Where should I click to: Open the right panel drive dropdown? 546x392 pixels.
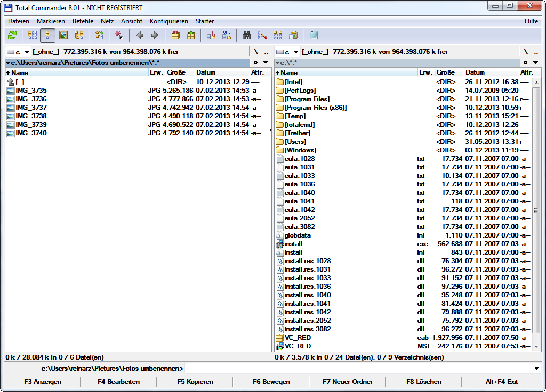pyautogui.click(x=287, y=52)
